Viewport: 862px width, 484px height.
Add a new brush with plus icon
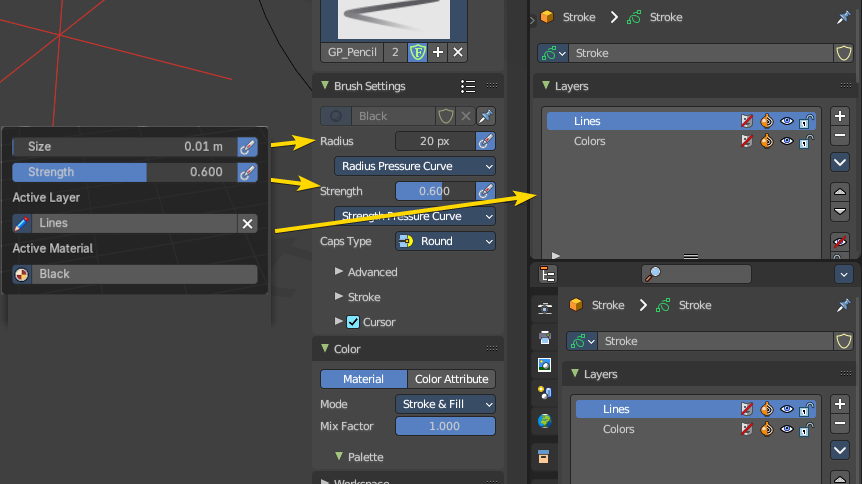pos(438,52)
